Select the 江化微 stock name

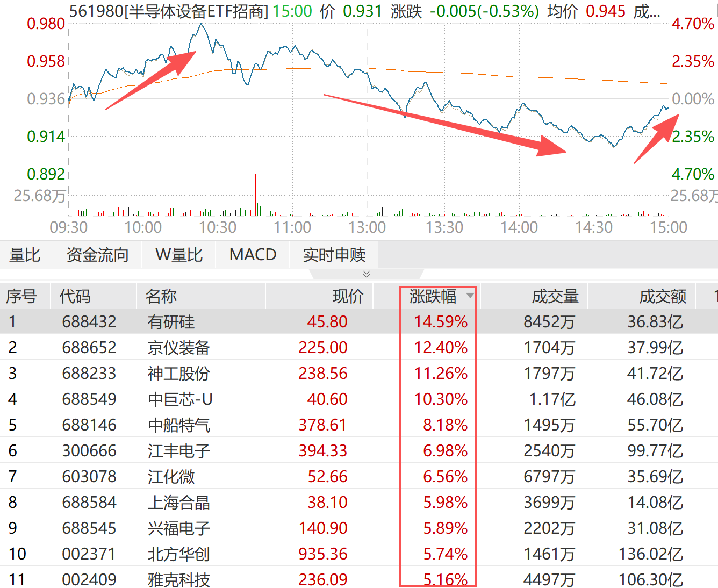pos(171,477)
